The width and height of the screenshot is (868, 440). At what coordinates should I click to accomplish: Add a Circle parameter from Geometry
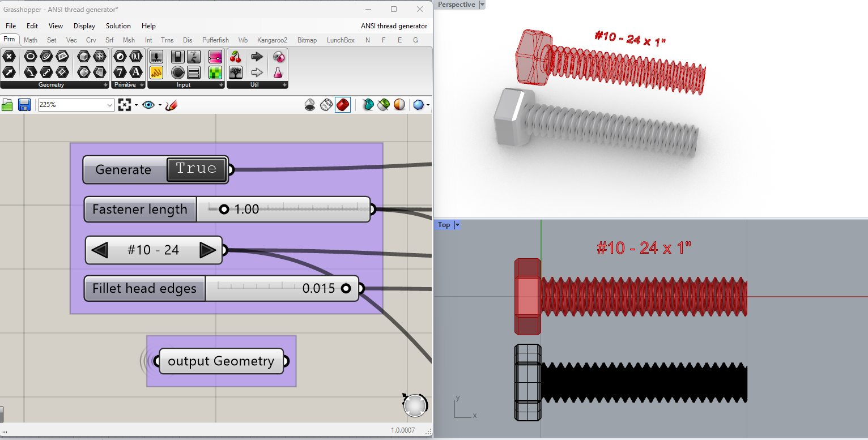coord(31,56)
